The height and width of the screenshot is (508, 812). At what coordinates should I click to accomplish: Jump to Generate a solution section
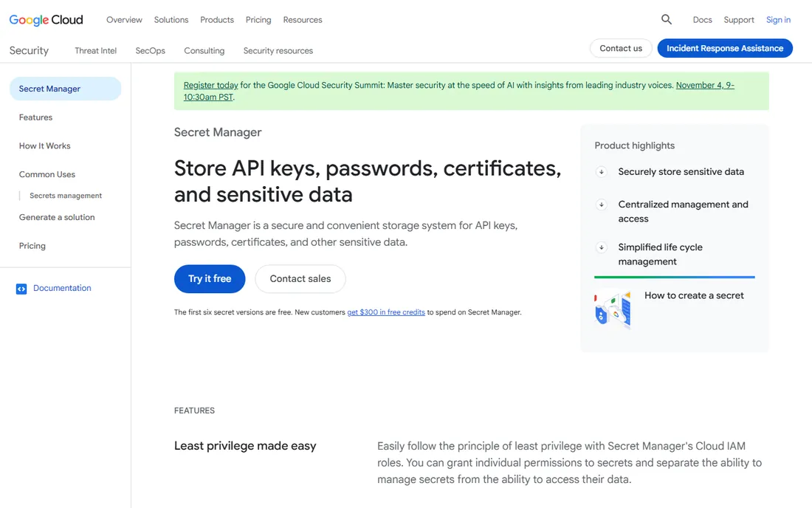pyautogui.click(x=57, y=218)
